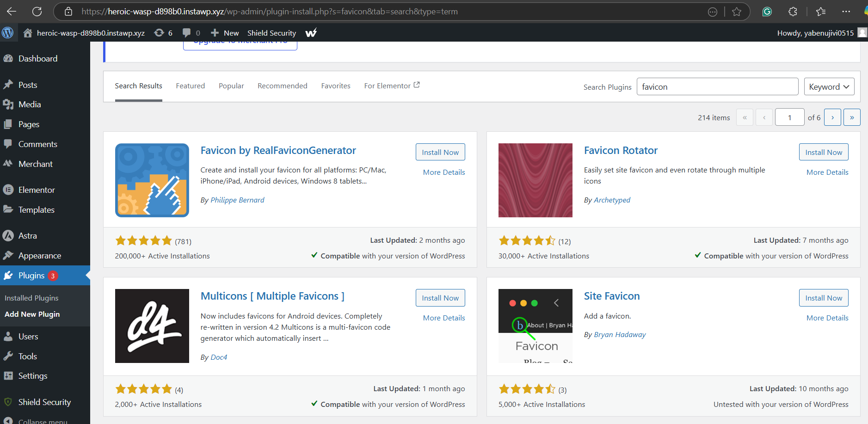868x424 pixels.
Task: Open updates icon showing 6
Action: 164,33
